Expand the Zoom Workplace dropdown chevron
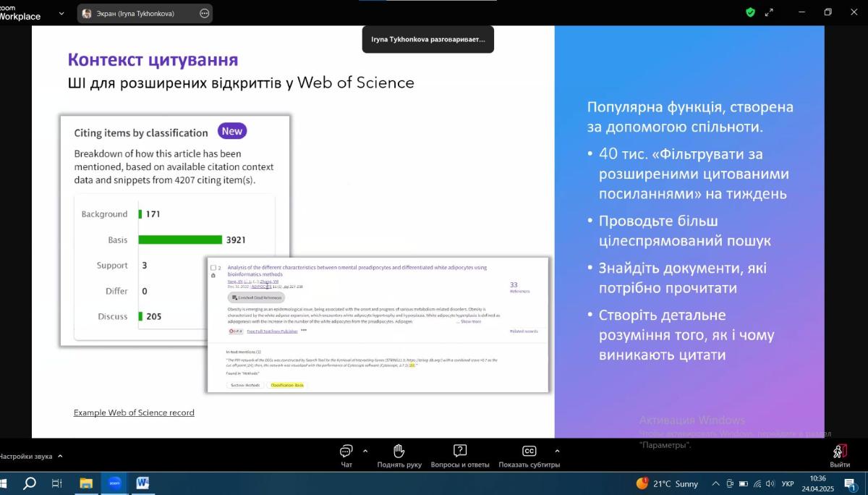This screenshot has width=868, height=495. pos(61,13)
